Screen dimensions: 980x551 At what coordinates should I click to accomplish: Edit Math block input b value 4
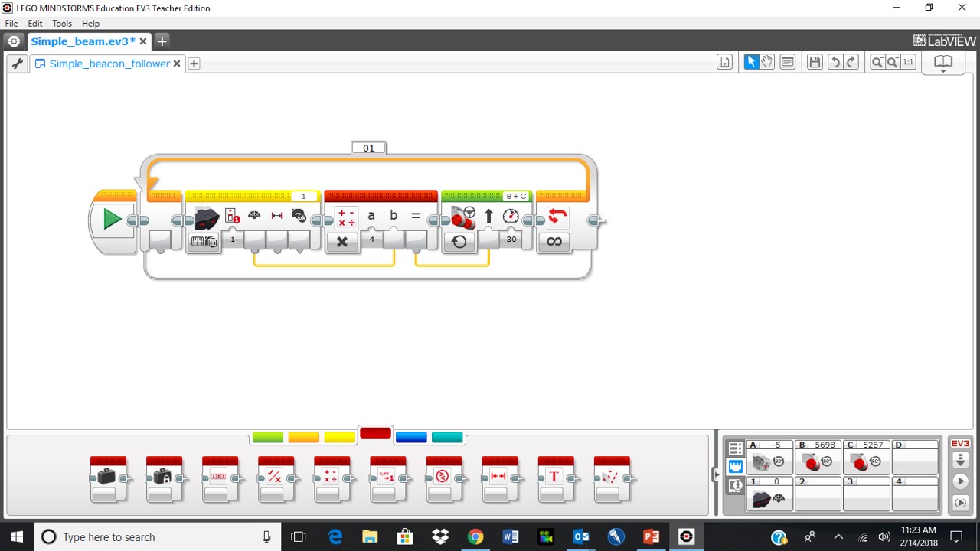pos(372,240)
